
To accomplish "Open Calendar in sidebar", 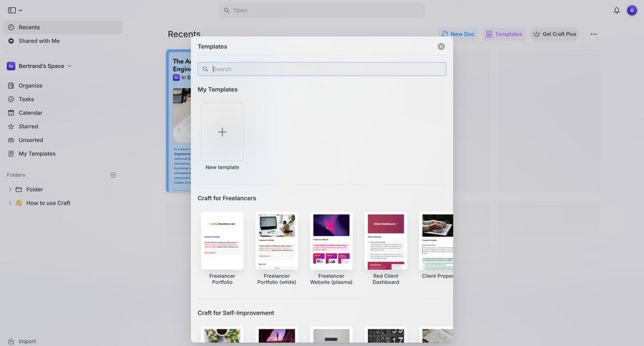I will tap(30, 112).
